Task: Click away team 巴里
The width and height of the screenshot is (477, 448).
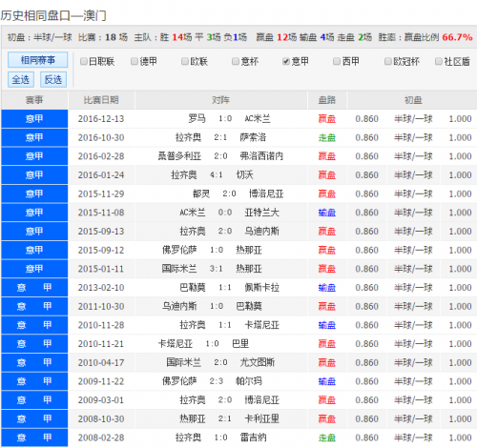Action: click(240, 344)
